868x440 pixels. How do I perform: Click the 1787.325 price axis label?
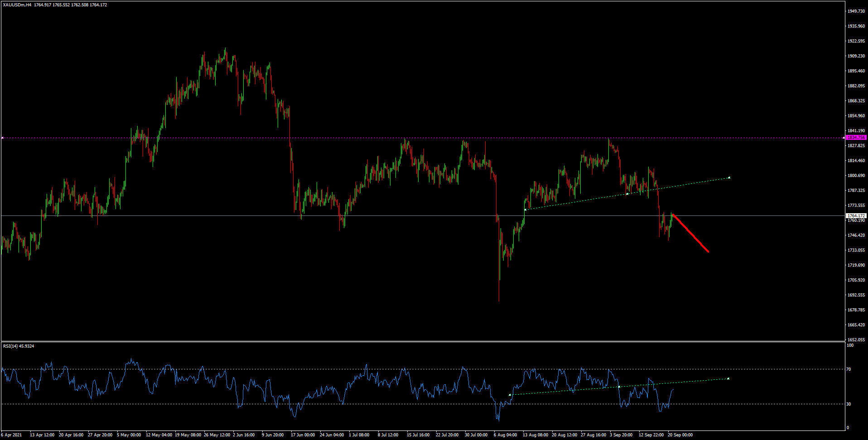(x=856, y=191)
